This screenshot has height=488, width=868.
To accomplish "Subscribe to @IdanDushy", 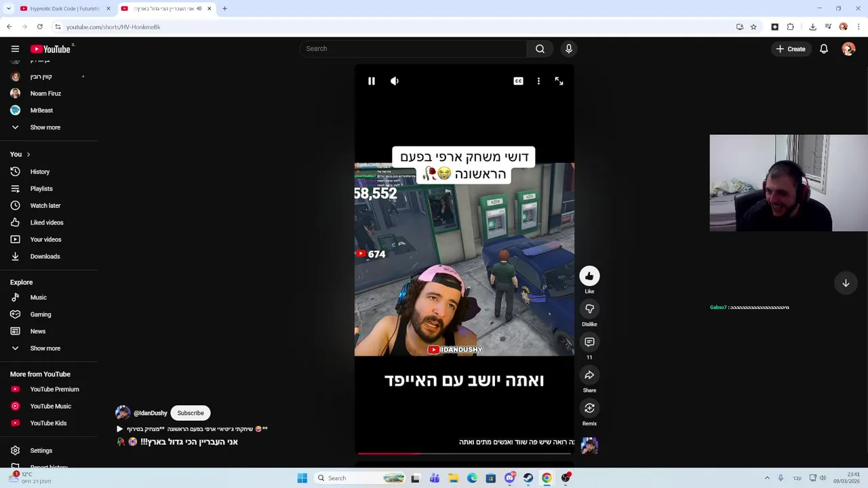I will [x=191, y=413].
